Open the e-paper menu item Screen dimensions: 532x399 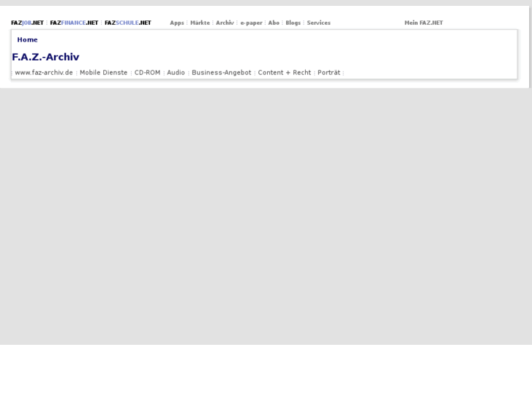click(252, 23)
